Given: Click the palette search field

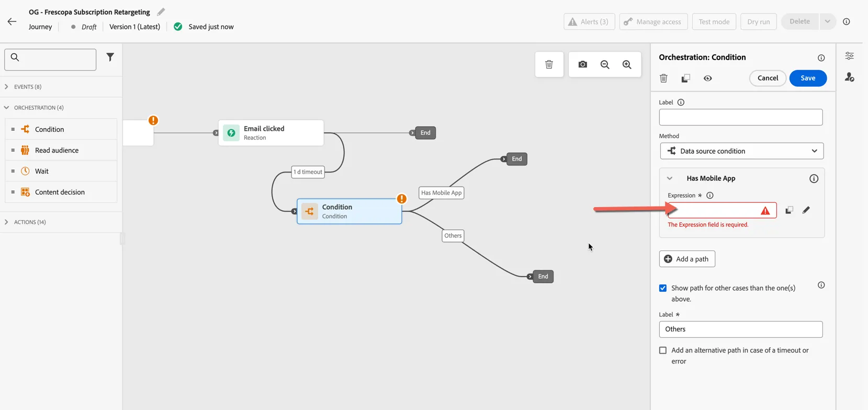Looking at the screenshot, I should (x=50, y=60).
